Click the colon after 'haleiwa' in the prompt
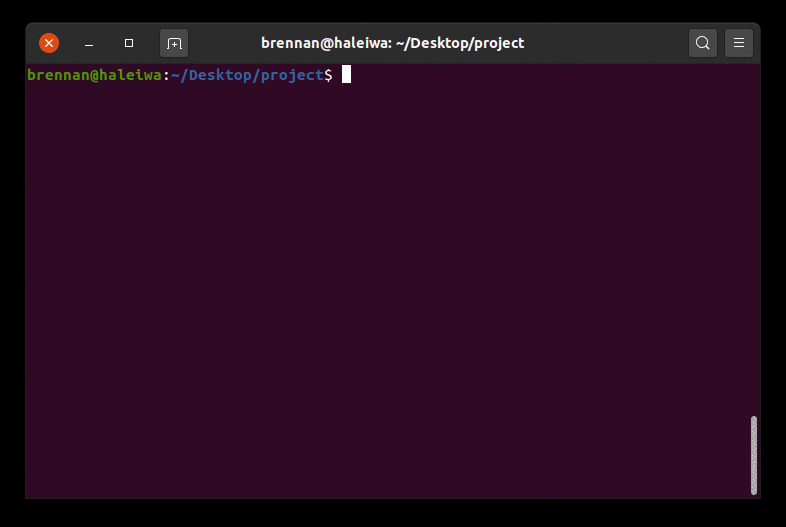 (166, 76)
